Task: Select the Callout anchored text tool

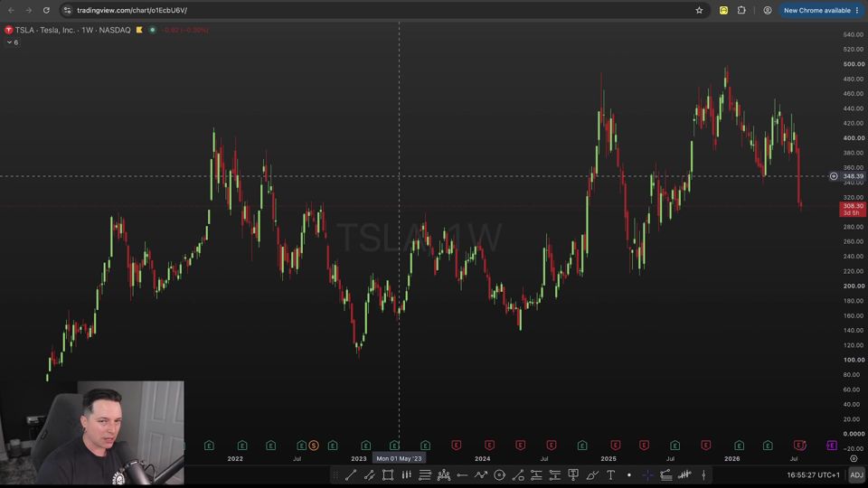Action: (573, 474)
